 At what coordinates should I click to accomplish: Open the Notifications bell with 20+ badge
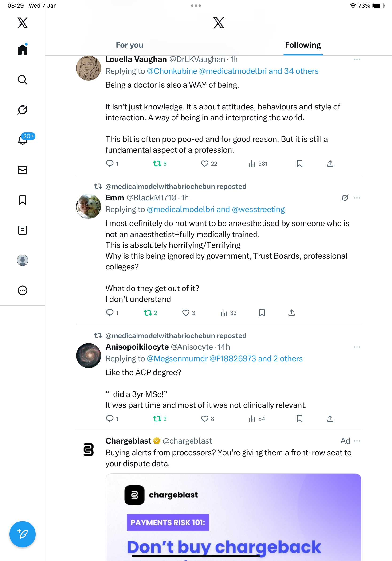[x=23, y=140]
